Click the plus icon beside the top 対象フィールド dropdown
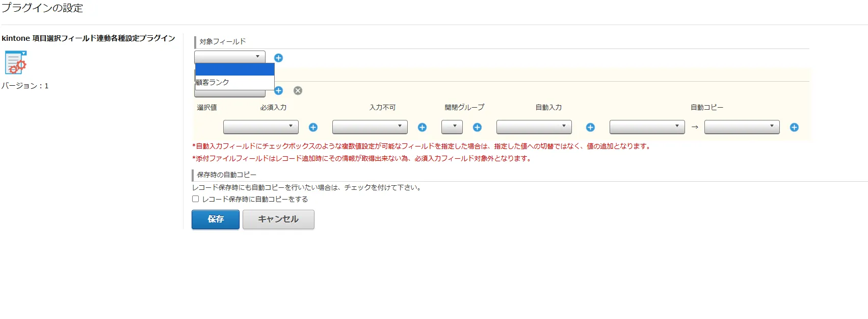 click(x=278, y=58)
